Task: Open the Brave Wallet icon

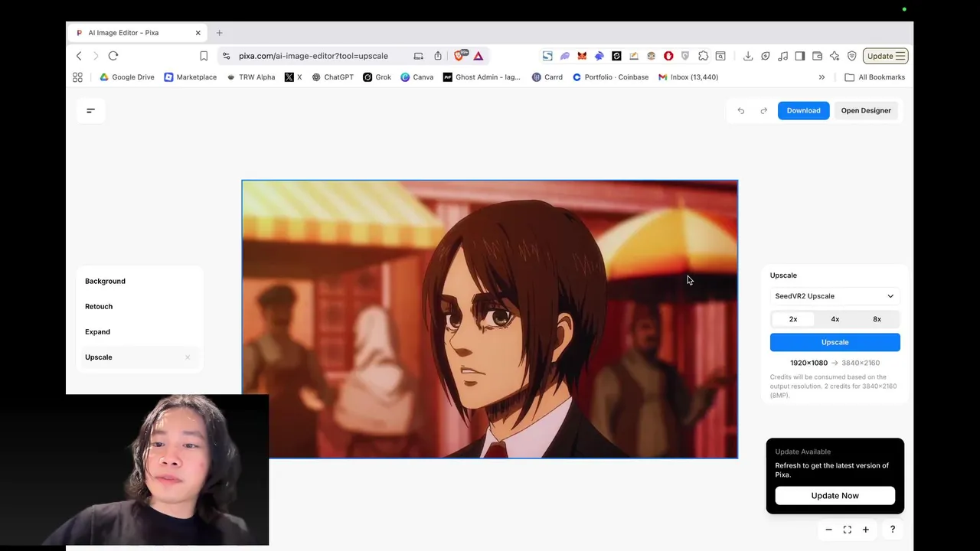Action: pos(817,56)
